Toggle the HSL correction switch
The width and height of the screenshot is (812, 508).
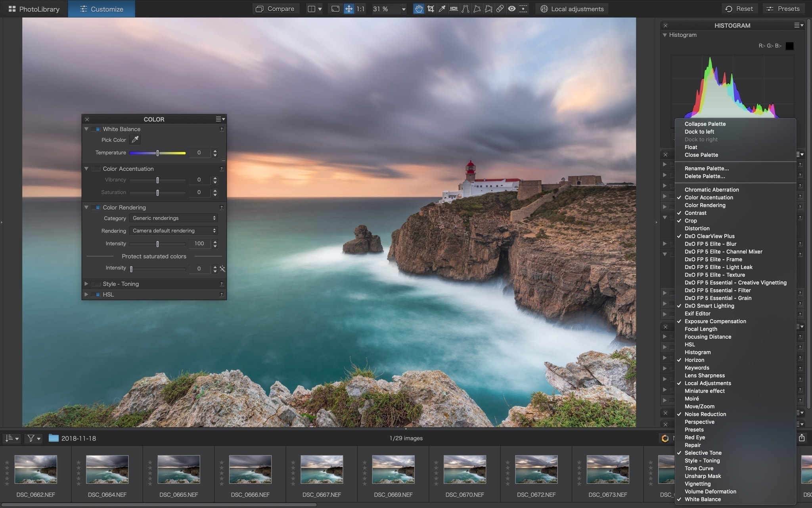tap(96, 294)
